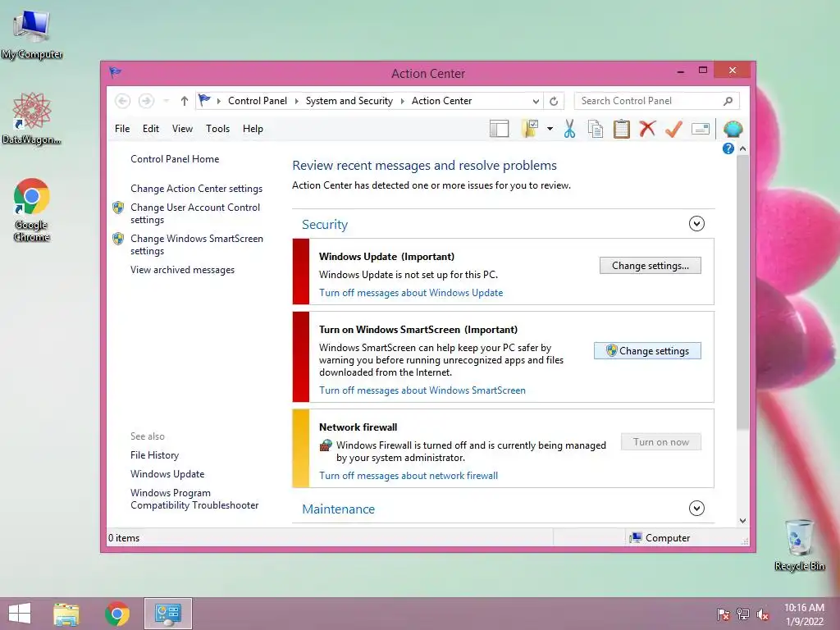The image size is (840, 630).
Task: Click the magnifier search icon
Action: click(728, 101)
